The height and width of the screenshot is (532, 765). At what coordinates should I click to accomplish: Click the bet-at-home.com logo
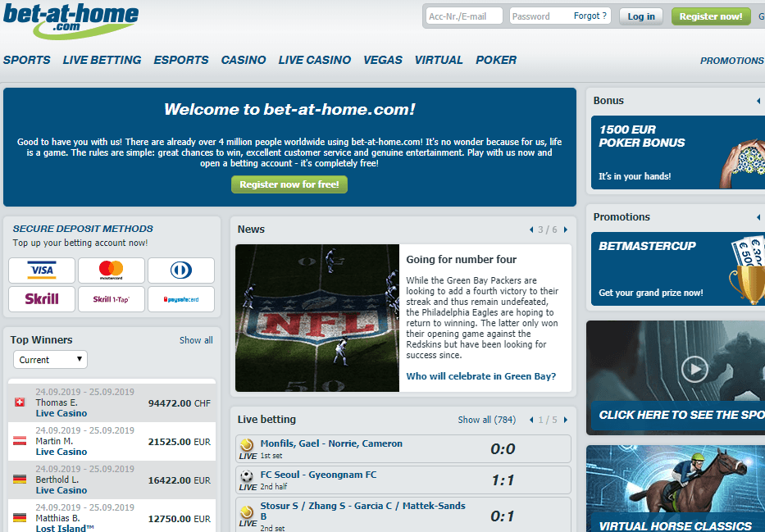71,21
